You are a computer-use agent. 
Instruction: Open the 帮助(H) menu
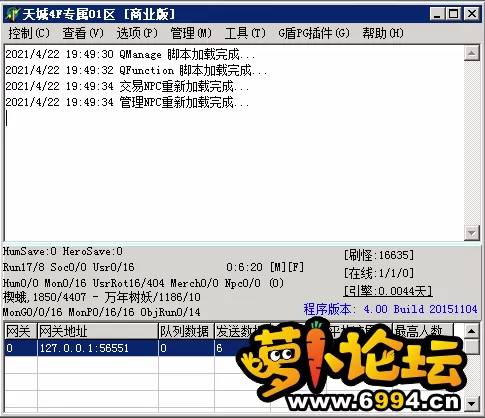point(383,33)
